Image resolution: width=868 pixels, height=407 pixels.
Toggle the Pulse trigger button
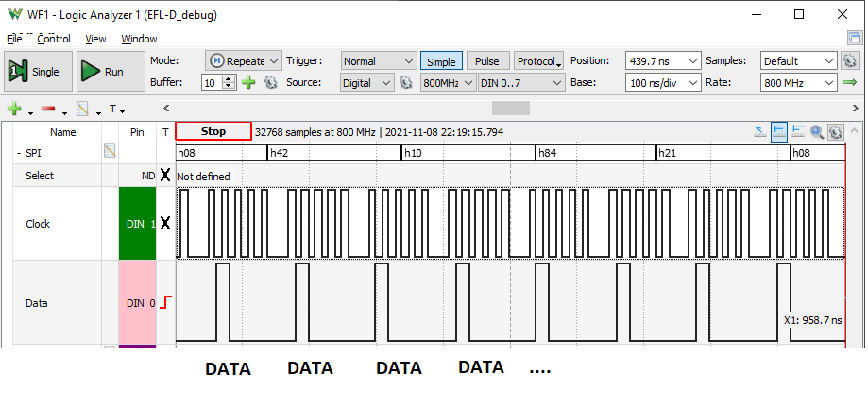(x=486, y=61)
